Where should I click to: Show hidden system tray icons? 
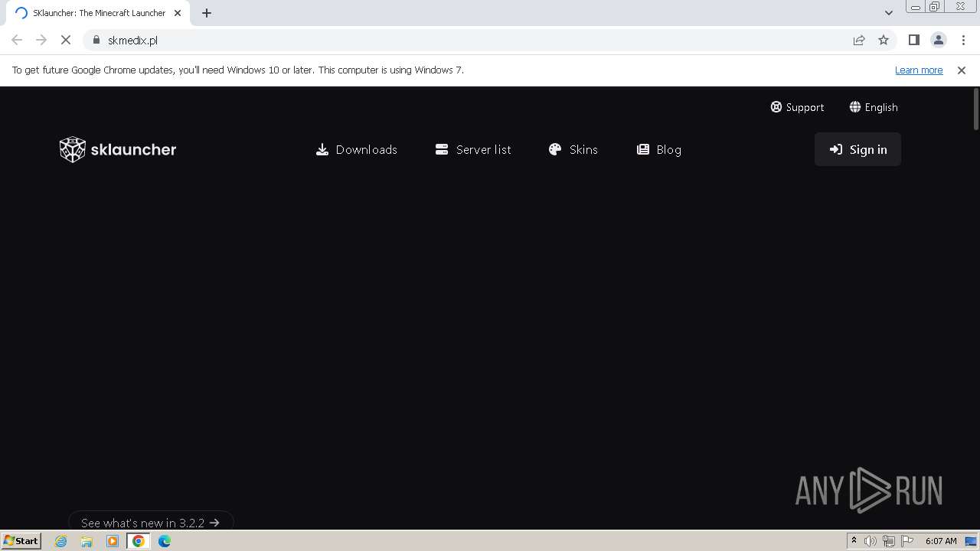854,541
